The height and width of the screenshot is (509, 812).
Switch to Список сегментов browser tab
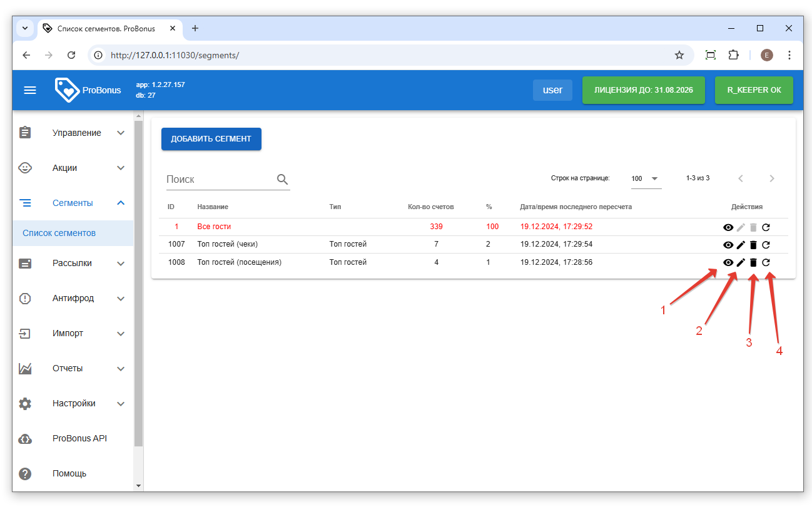pyautogui.click(x=110, y=28)
